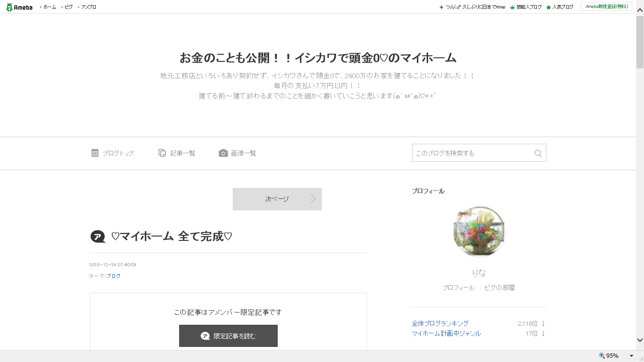Open zoom level dropdown arrow
This screenshot has width=644, height=362.
631,356
